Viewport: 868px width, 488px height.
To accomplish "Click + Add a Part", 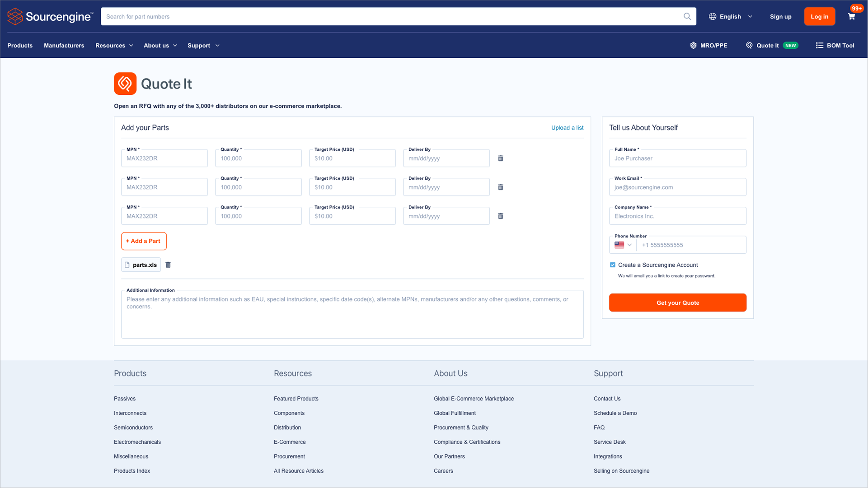I will coord(144,241).
